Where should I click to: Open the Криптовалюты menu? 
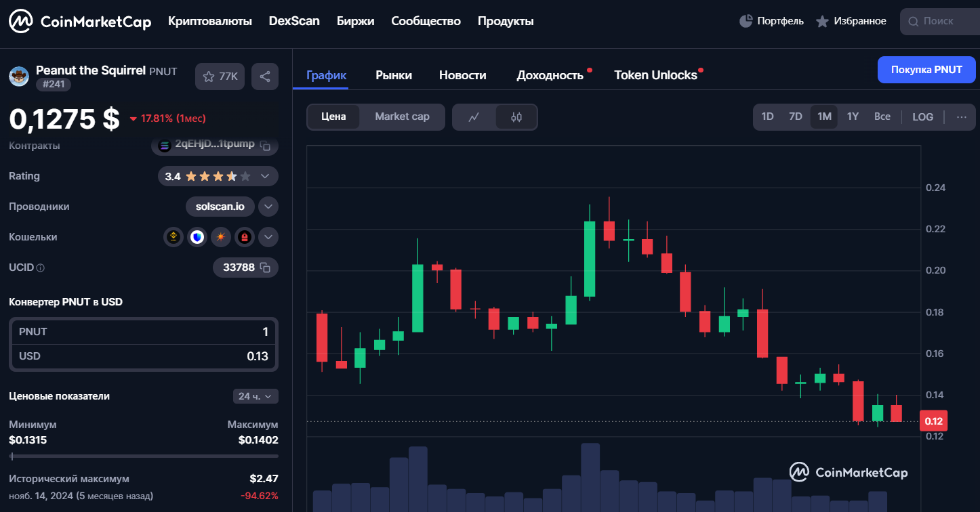click(210, 21)
